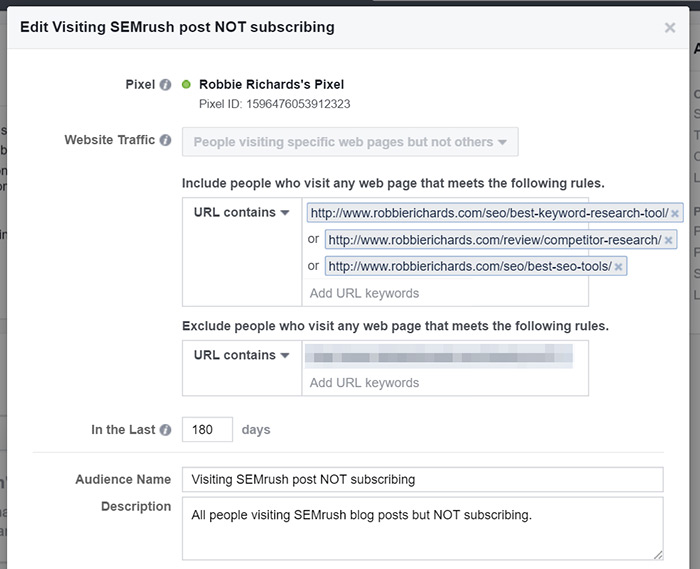Screen dimensions: 700x569
Task: Click the resize handle of Description box
Action: click(x=658, y=554)
